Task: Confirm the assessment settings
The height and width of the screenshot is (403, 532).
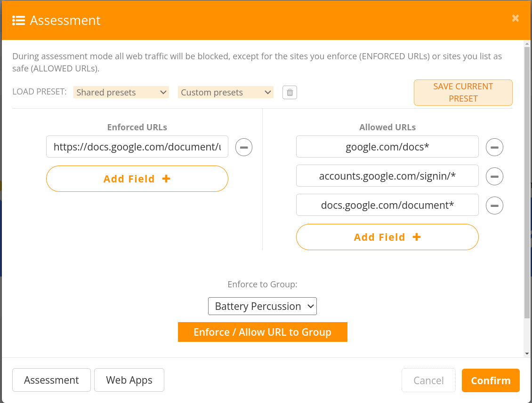Action: 491,380
